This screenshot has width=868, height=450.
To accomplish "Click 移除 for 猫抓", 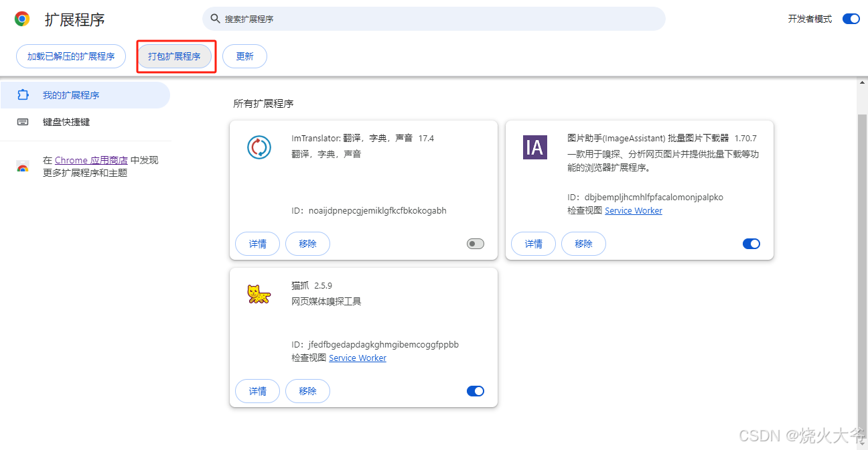I will coord(307,391).
